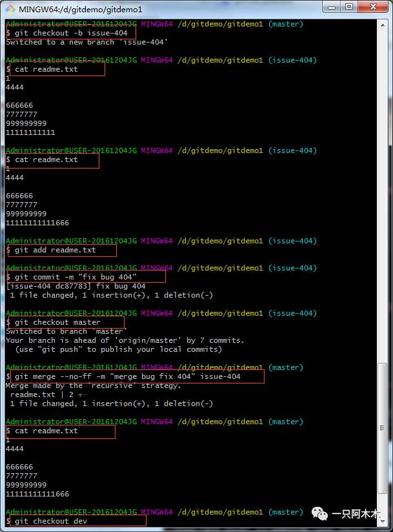
Task: Click the output line '11111111111' without 666
Action: coord(30,132)
